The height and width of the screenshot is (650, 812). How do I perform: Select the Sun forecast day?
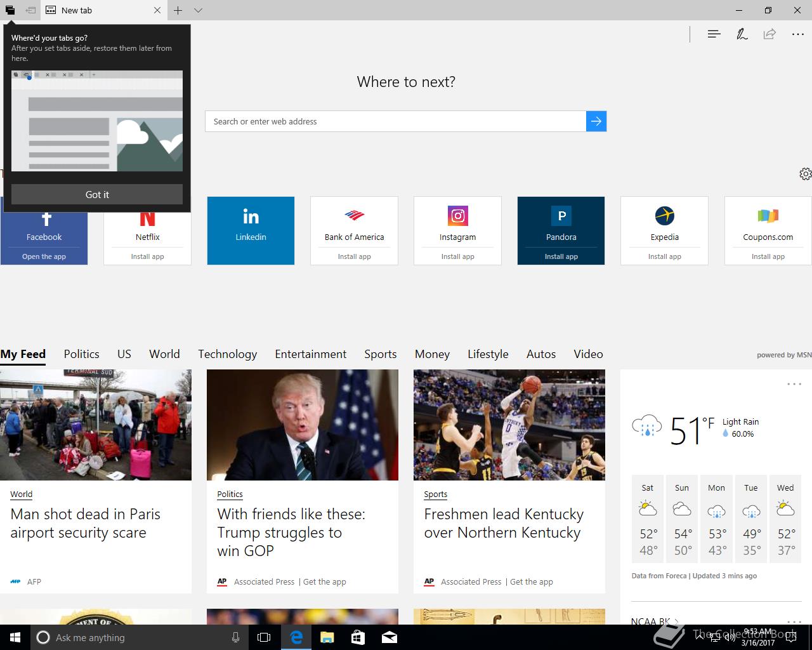[x=682, y=519]
